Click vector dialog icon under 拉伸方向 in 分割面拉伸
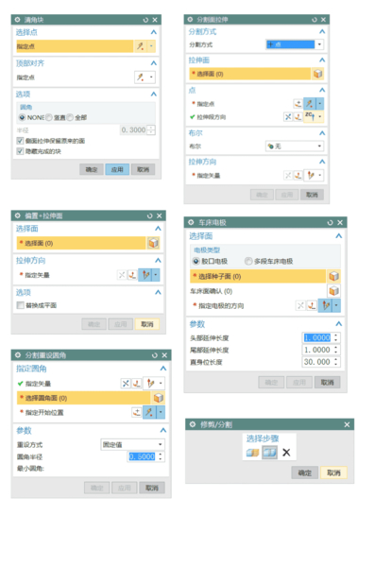 pyautogui.click(x=298, y=176)
